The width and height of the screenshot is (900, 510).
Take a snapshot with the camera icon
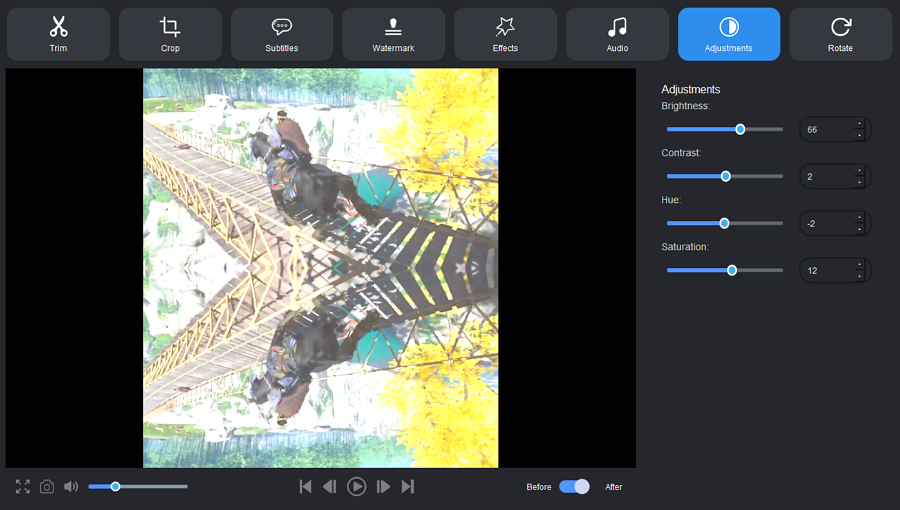47,486
